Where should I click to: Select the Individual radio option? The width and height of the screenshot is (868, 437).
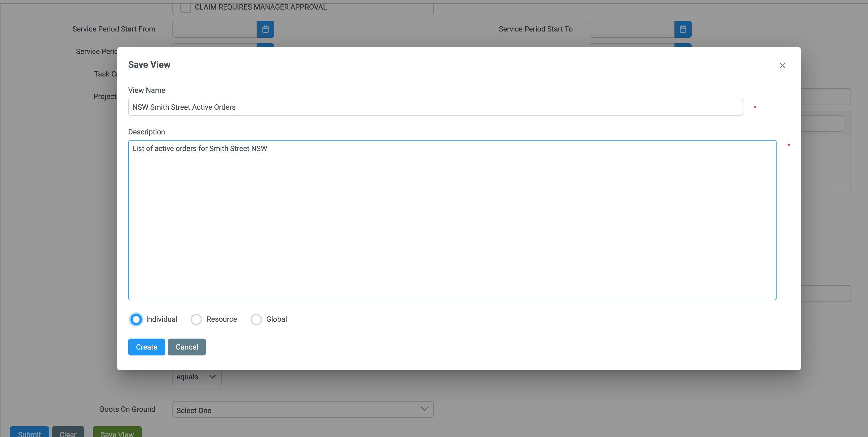click(x=136, y=319)
